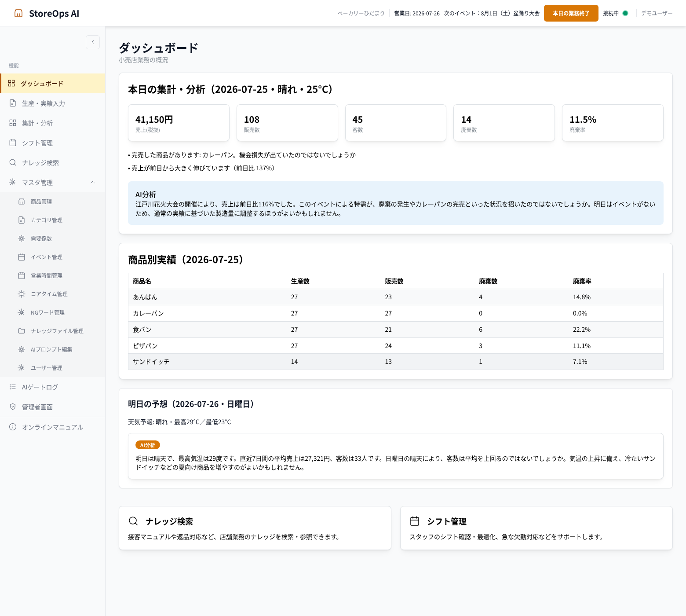Select the 需要係数 chip icon
686x616 pixels.
pos(22,238)
